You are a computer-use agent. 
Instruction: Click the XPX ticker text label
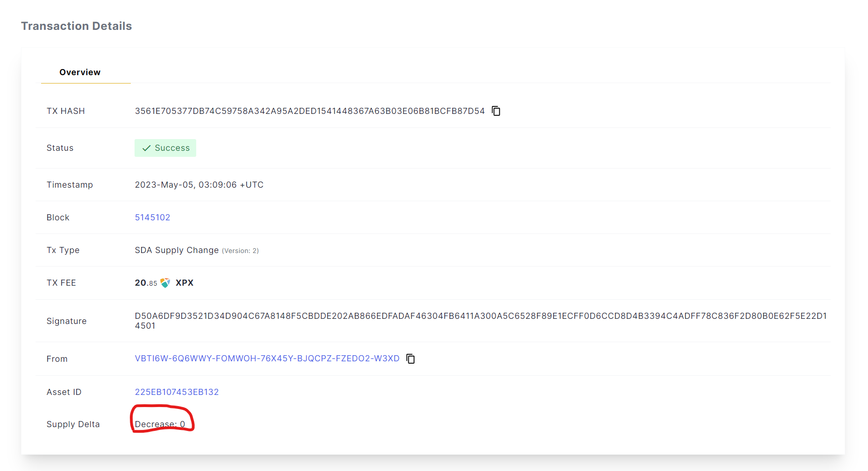coord(185,282)
